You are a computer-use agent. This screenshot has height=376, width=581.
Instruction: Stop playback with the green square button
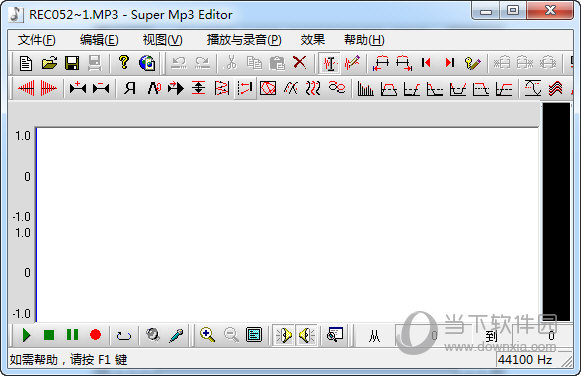click(49, 335)
